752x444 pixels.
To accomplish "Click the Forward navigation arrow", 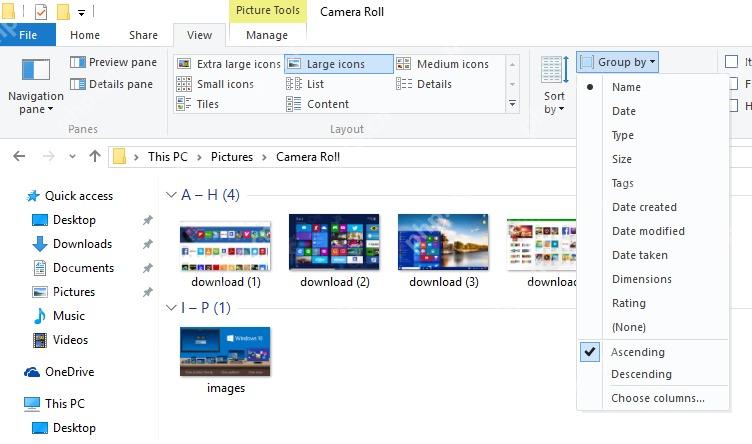I will 48,156.
